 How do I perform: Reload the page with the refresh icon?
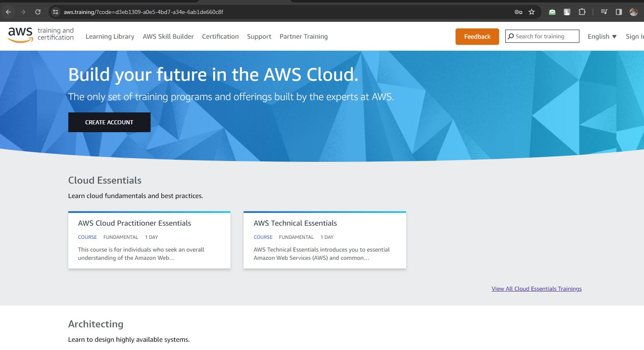[38, 12]
